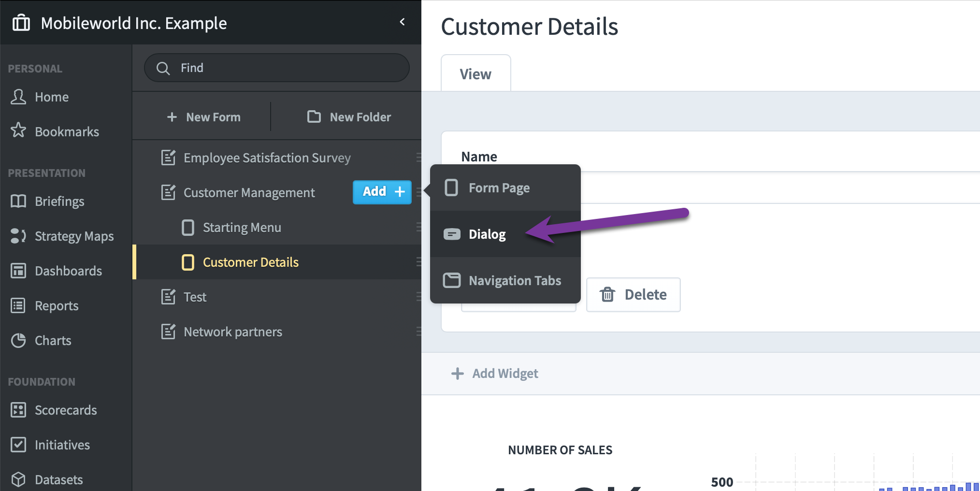
Task: Click the Charts pie icon
Action: pyautogui.click(x=18, y=340)
